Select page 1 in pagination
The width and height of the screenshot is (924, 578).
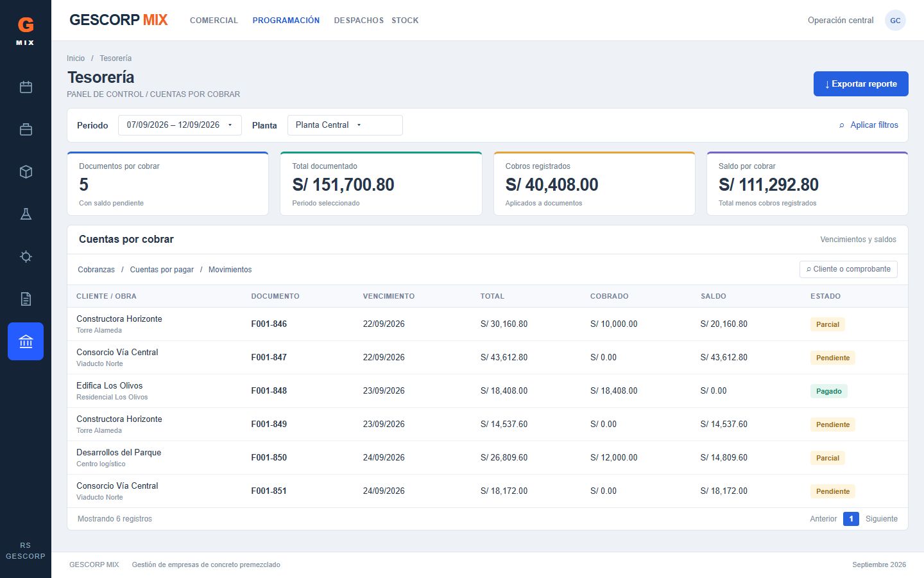coord(851,519)
